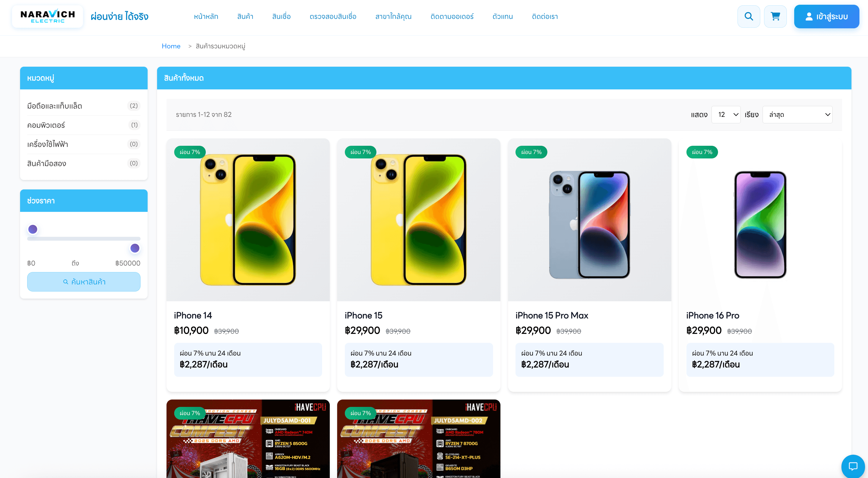Click the ผ่อน 7% badge on iPhone 16 Pro
868x478 pixels.
(x=702, y=152)
